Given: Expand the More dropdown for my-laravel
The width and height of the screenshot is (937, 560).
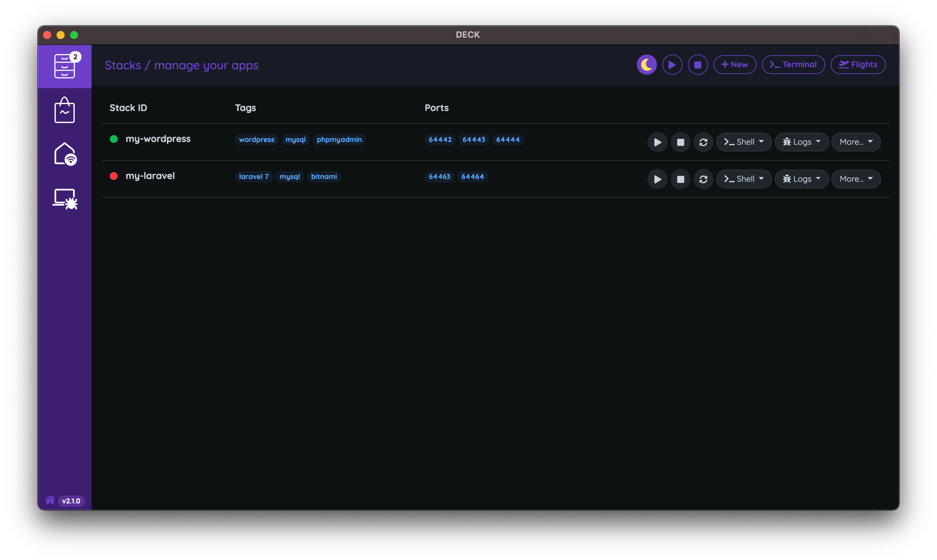Looking at the screenshot, I should (856, 178).
